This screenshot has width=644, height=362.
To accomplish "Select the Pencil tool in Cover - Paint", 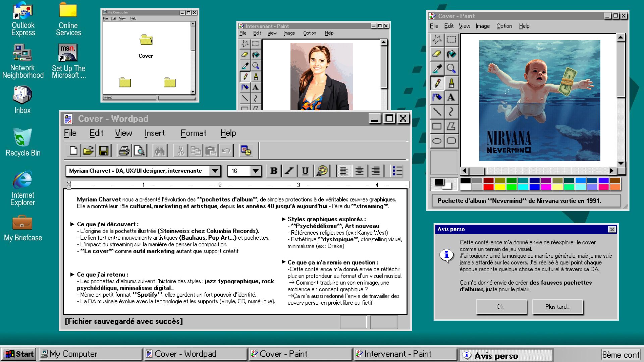I will click(437, 83).
